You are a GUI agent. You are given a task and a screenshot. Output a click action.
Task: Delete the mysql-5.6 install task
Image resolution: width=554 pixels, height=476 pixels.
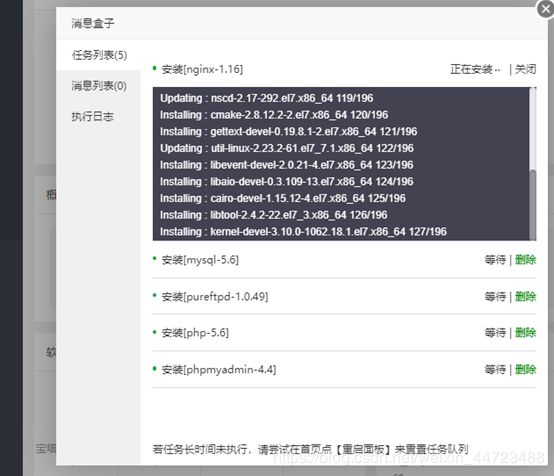[x=525, y=260]
